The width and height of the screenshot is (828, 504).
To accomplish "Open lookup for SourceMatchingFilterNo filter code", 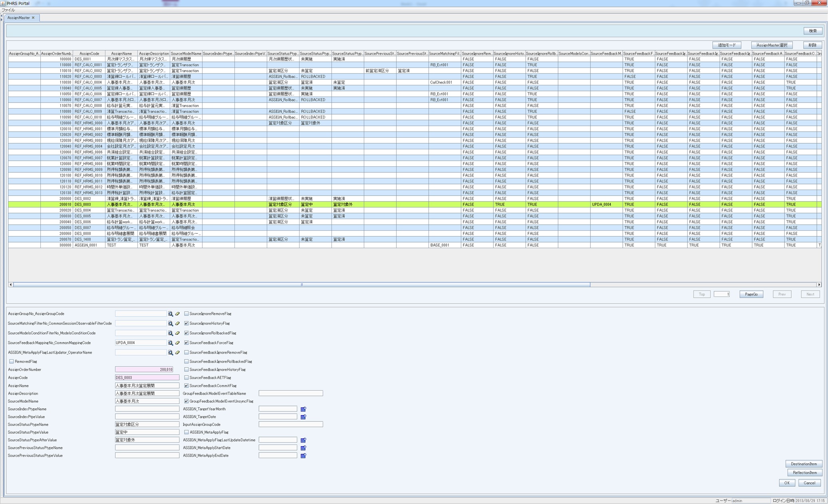I will coord(171,324).
